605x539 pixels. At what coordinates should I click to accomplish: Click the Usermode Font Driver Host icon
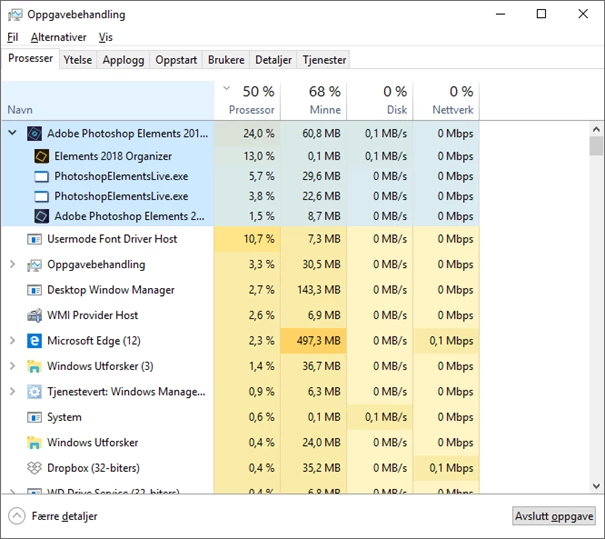click(x=34, y=240)
